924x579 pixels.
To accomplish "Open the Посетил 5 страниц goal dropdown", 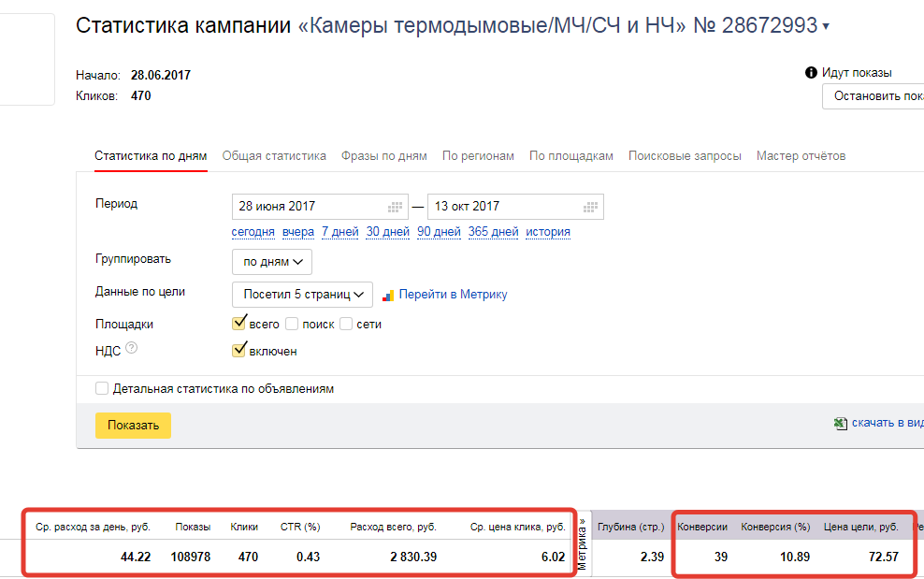I will click(302, 295).
